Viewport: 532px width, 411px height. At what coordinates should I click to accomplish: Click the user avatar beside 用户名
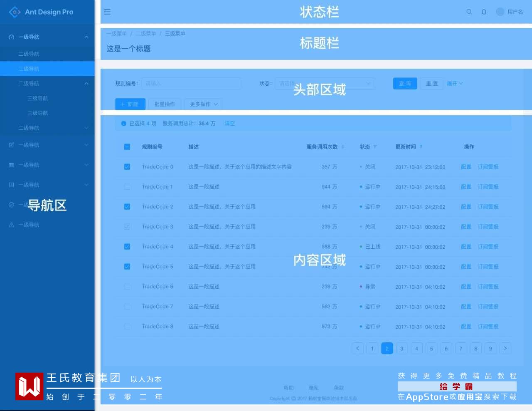tap(500, 12)
